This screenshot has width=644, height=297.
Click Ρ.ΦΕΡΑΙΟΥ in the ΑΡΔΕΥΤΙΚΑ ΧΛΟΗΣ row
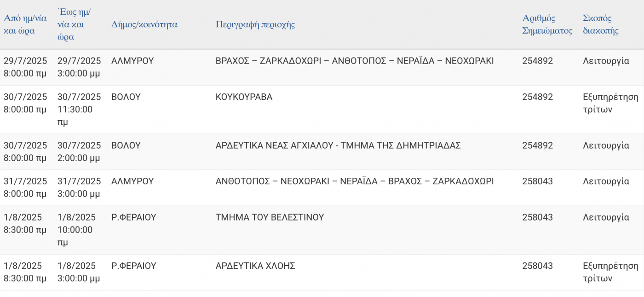[x=134, y=266]
